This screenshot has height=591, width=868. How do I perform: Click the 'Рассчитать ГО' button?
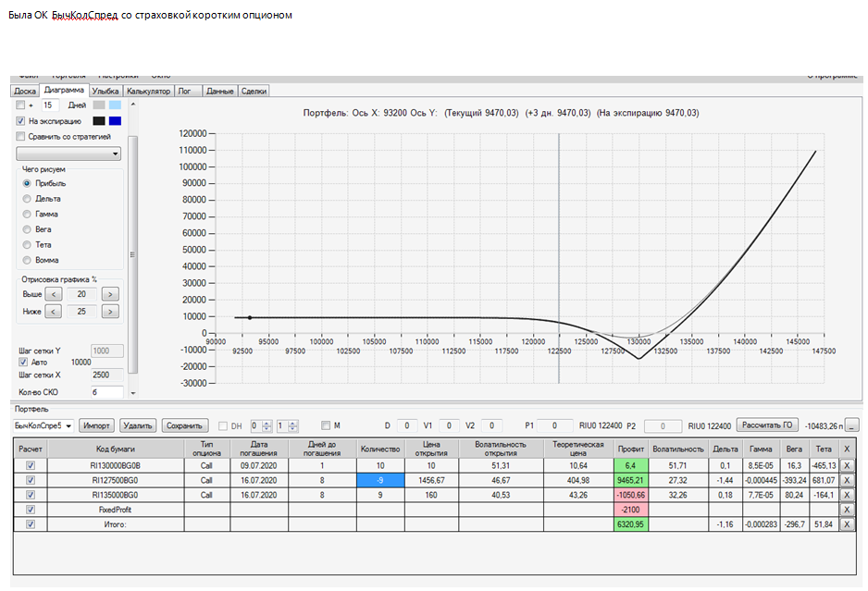tap(767, 425)
